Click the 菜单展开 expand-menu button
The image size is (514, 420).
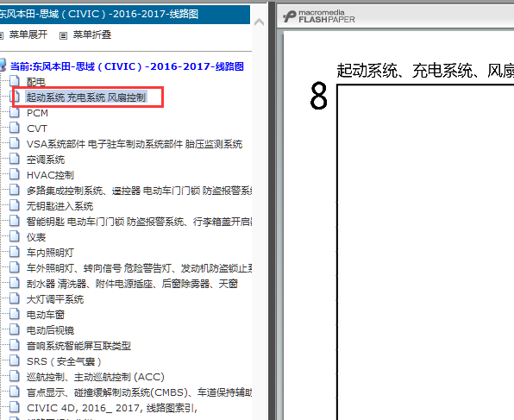(x=28, y=34)
